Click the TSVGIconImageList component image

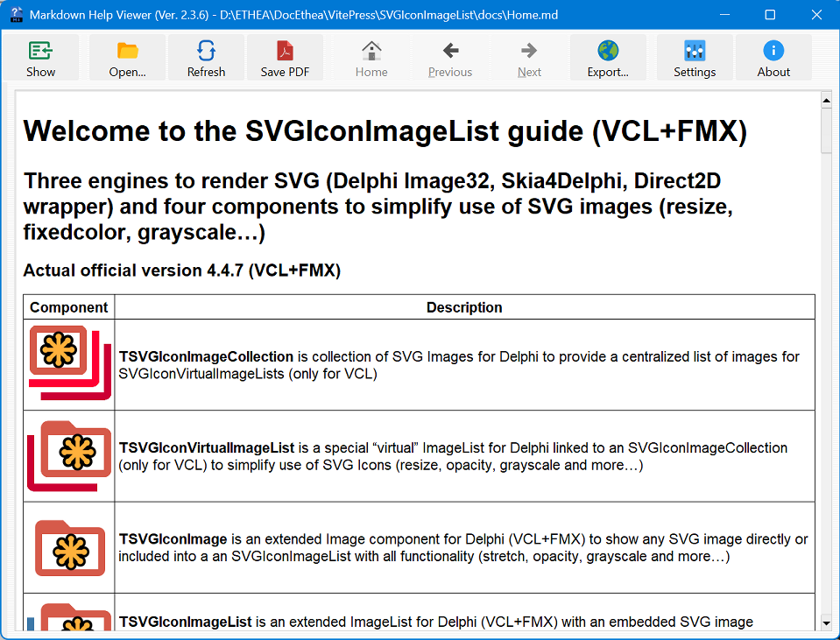tap(69, 615)
